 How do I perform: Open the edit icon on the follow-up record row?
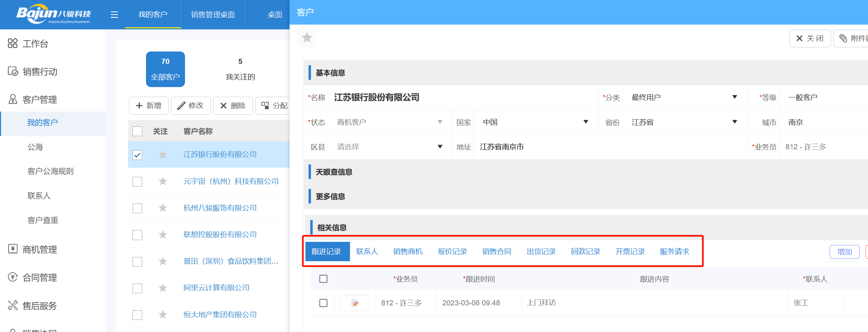point(354,303)
